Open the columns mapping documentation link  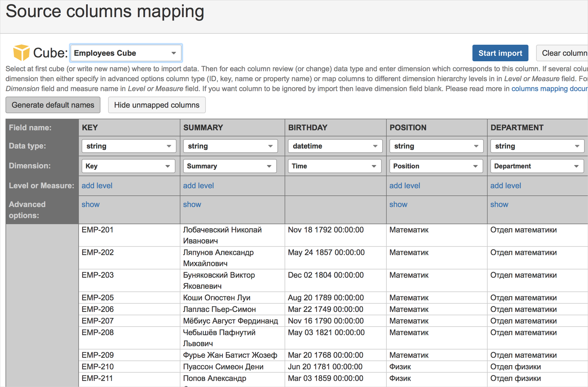[x=549, y=89]
